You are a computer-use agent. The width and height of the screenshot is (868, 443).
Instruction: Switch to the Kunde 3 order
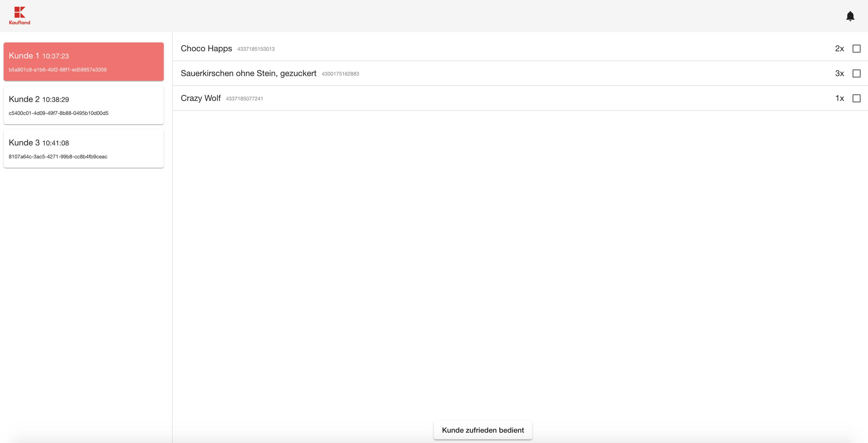[84, 149]
